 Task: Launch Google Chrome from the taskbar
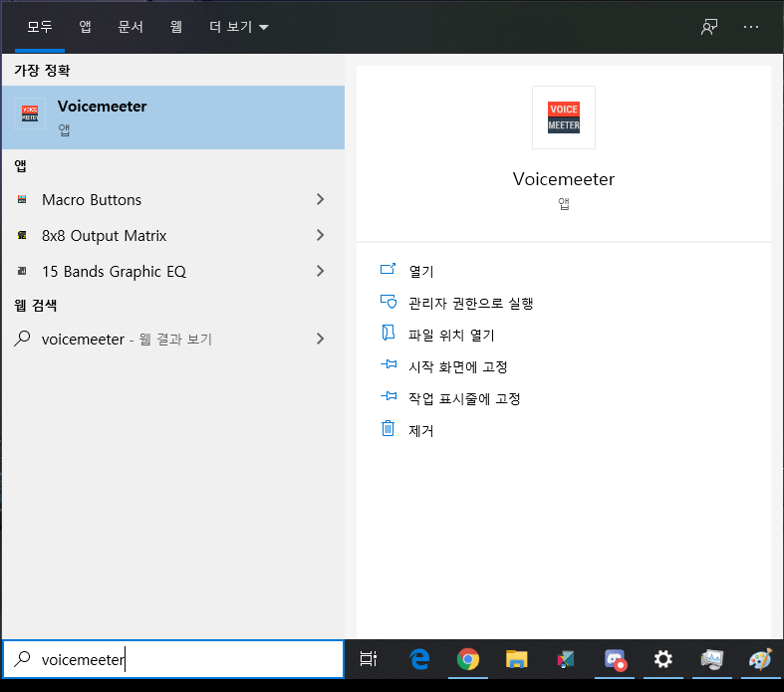pyautogui.click(x=467, y=659)
